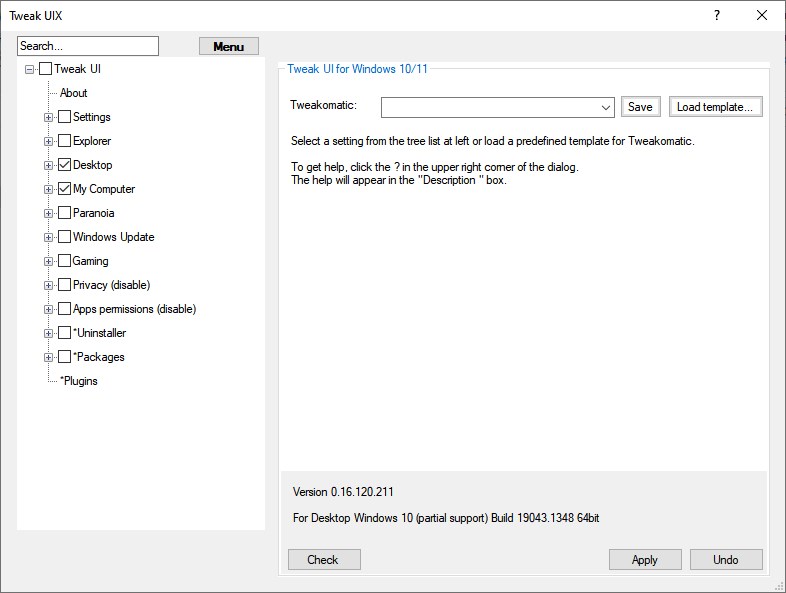Image resolution: width=786 pixels, height=593 pixels.
Task: Uncheck the My Computer checkbox
Action: pyautogui.click(x=64, y=189)
